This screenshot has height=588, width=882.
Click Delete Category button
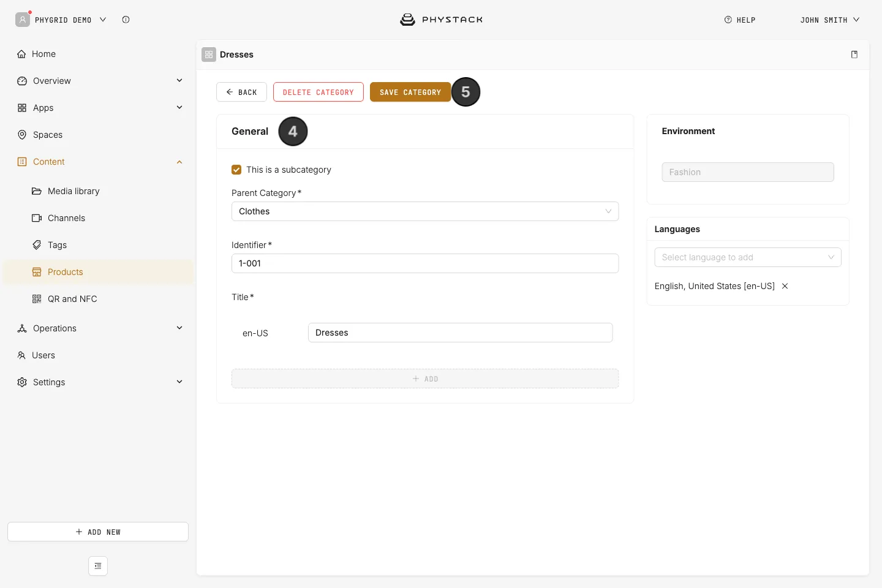(x=318, y=92)
